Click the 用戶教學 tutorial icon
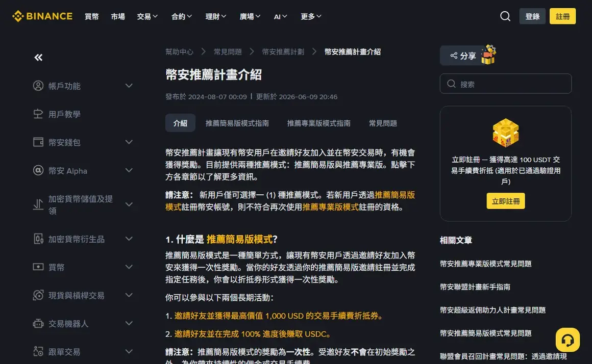Screen dimensions: 592x364 38,114
